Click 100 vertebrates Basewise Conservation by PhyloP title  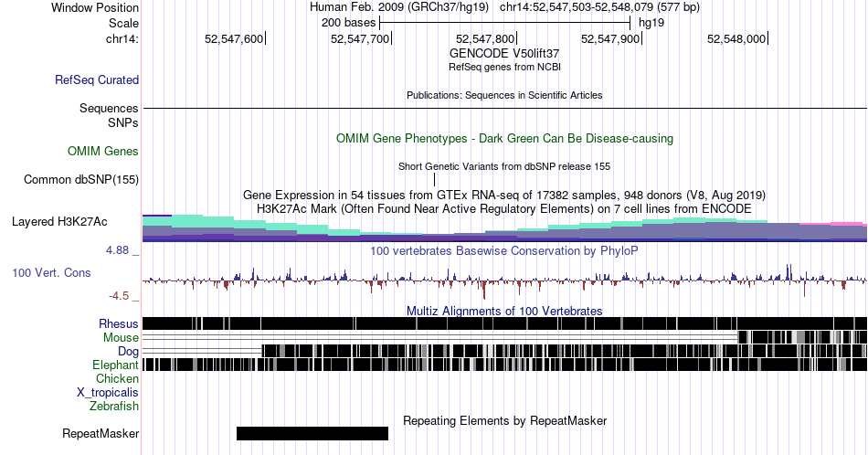pos(504,250)
